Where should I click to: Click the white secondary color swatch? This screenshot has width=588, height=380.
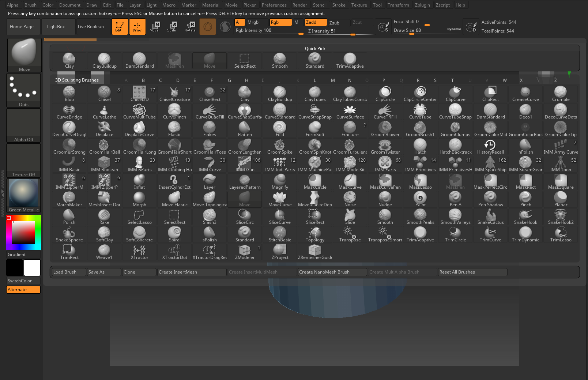(x=32, y=268)
